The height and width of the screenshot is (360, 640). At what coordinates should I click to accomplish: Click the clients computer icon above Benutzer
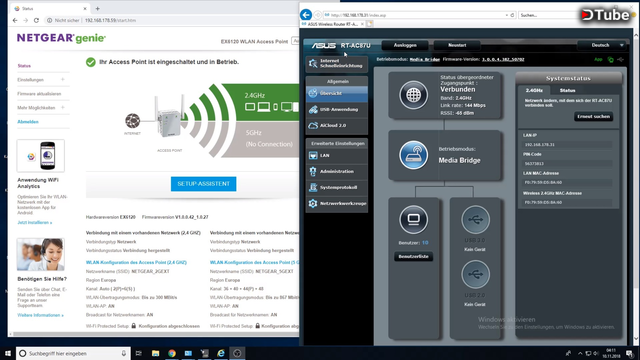(413, 220)
